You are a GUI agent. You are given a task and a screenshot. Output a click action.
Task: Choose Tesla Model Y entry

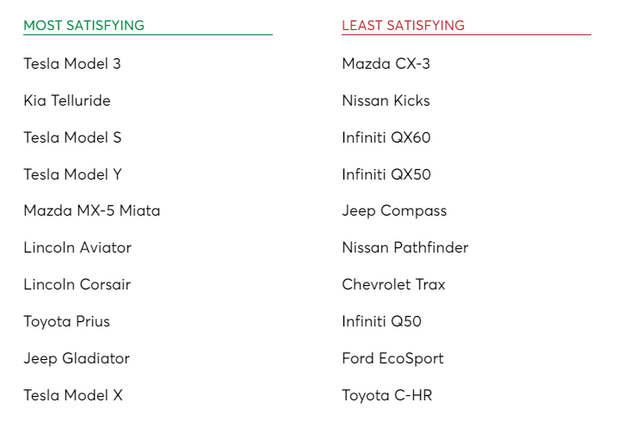tap(73, 174)
